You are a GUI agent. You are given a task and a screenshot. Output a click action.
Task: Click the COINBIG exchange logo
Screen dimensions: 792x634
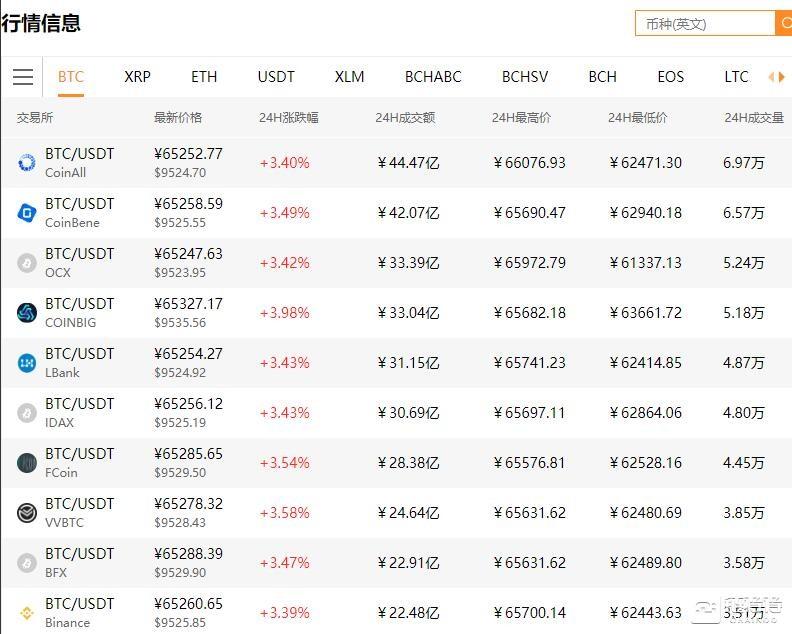(27, 313)
